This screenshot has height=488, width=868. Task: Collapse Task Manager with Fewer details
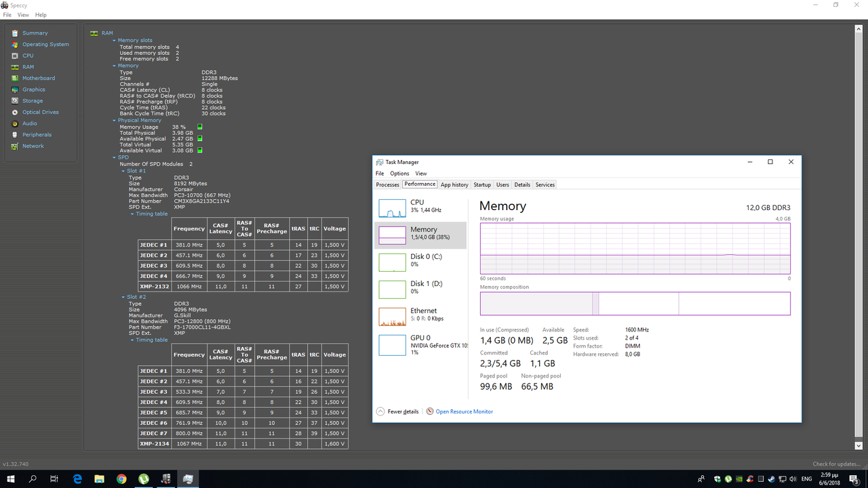coord(398,411)
